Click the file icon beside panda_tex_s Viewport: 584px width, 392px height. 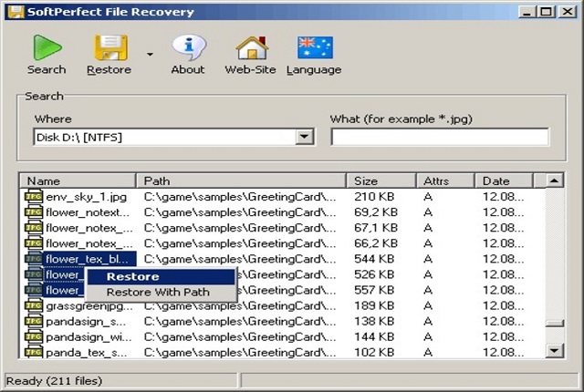click(x=33, y=352)
